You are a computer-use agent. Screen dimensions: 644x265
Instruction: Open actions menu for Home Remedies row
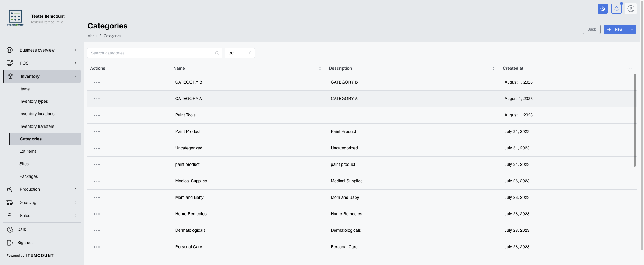coord(97,214)
